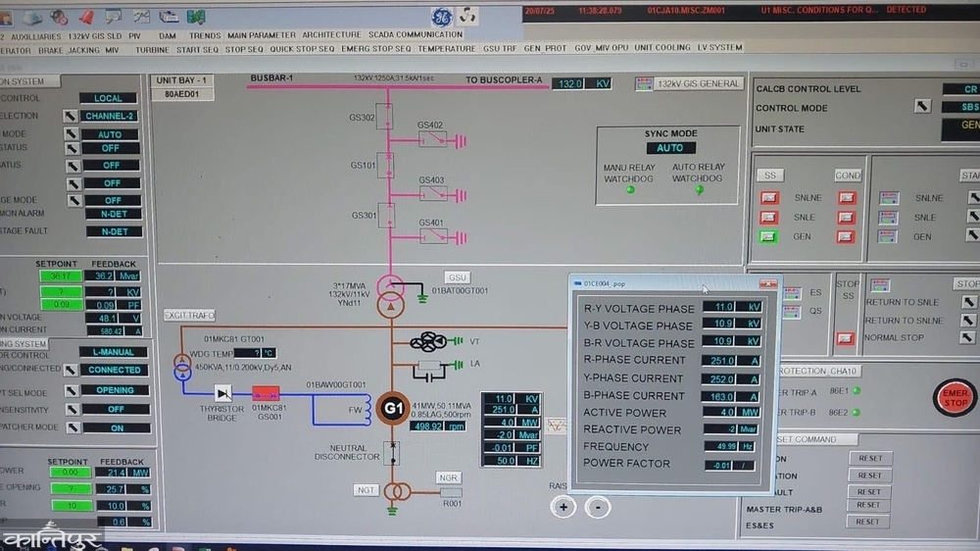Image resolution: width=980 pixels, height=551 pixels.
Task: Open the channel selection command arrow beside CHANNEL-2
Action: [71, 116]
